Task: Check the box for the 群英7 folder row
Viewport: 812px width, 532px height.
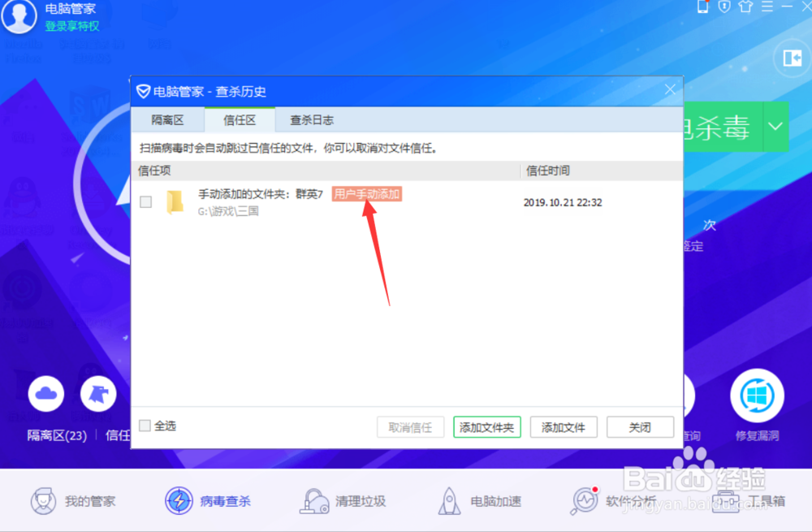Action: 146,202
